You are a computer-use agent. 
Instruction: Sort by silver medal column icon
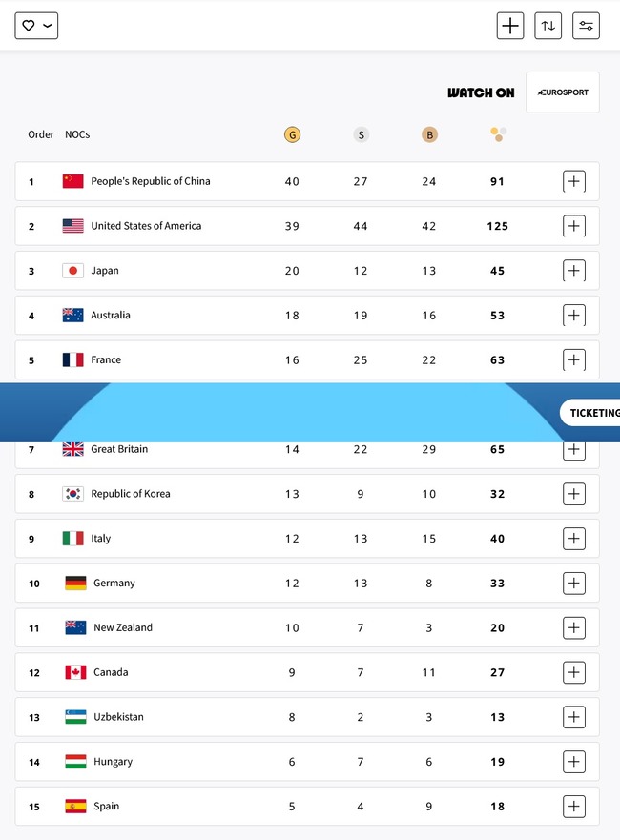point(361,134)
